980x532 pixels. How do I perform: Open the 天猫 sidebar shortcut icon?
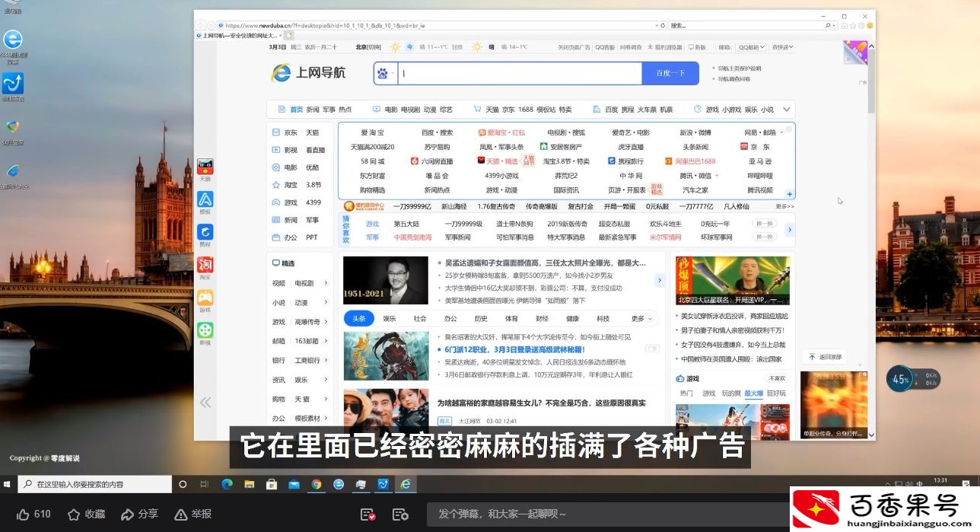click(205, 167)
